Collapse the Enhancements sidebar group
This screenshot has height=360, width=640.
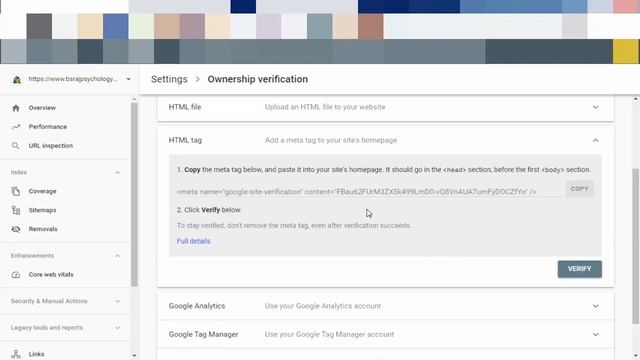118,256
